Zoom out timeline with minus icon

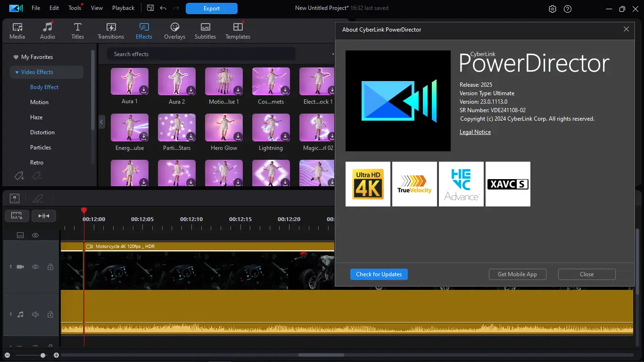pos(7,355)
